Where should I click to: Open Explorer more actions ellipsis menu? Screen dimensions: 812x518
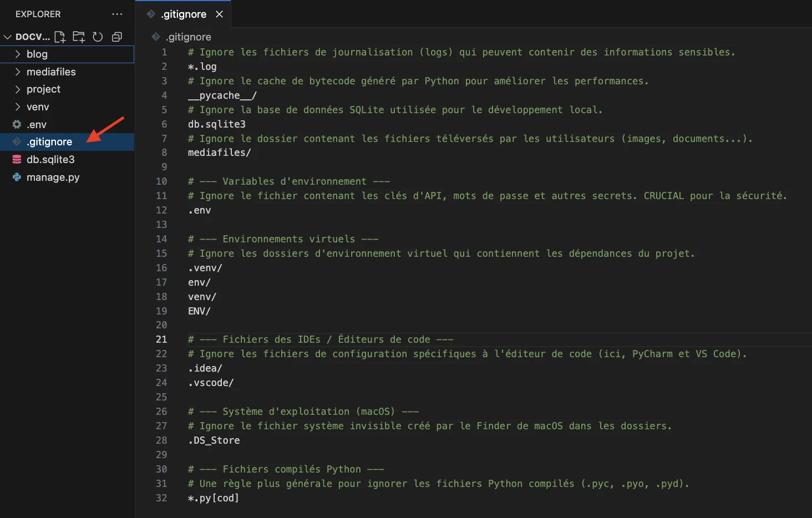coord(117,14)
